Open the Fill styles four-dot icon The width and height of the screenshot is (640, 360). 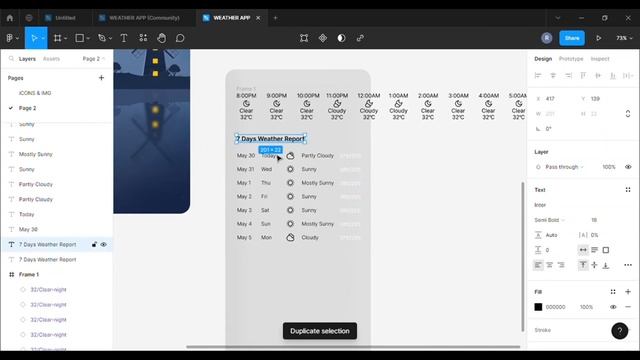coord(613,291)
